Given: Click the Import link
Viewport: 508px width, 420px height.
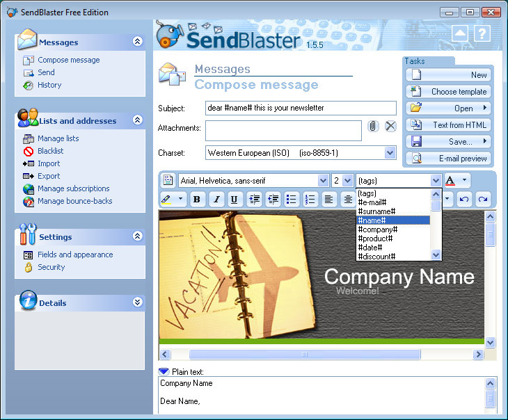Looking at the screenshot, I should tap(49, 164).
